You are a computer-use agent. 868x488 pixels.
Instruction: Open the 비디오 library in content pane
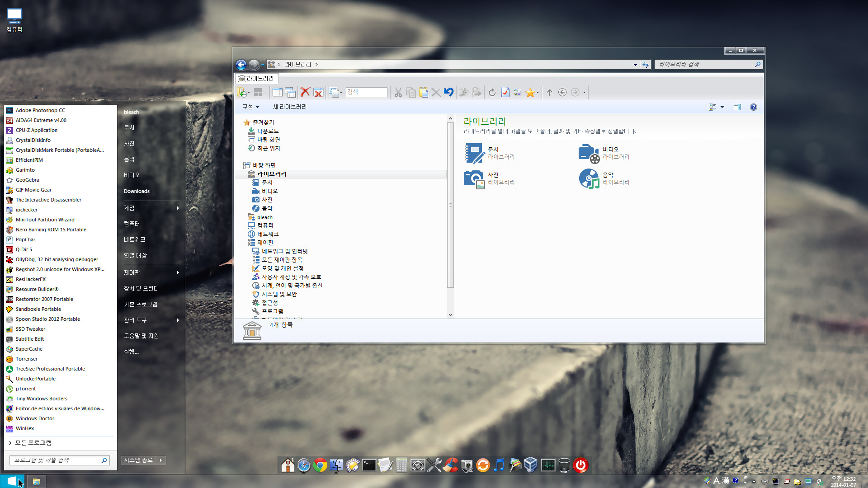(604, 153)
